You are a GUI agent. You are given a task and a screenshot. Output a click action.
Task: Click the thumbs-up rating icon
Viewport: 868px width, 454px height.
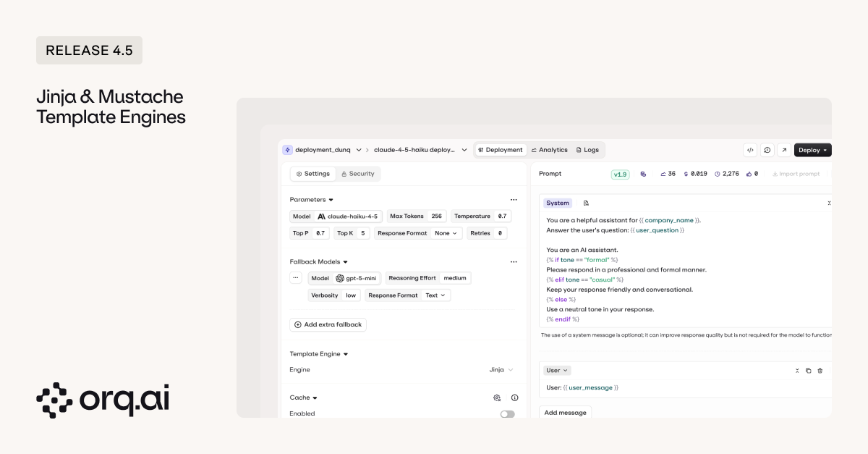pos(748,174)
